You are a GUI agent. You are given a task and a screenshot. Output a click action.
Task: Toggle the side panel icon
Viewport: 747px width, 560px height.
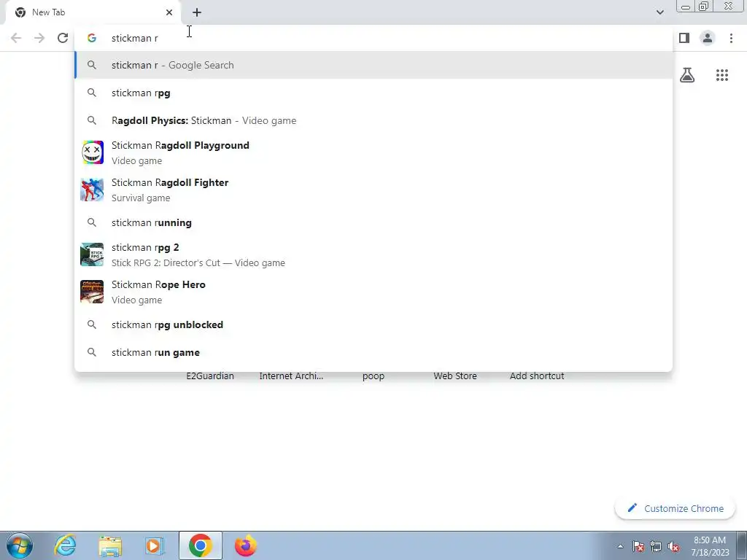pyautogui.click(x=684, y=38)
